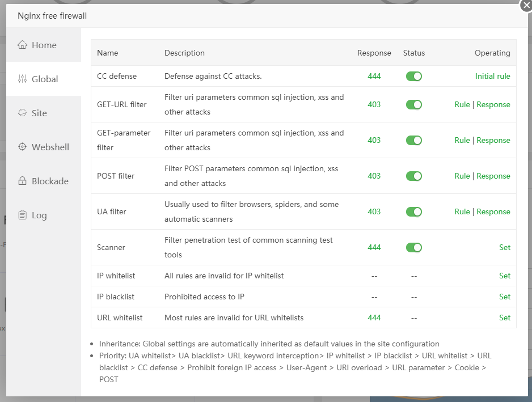532x402 pixels.
Task: Click Set for IP whitelist
Action: [504, 276]
